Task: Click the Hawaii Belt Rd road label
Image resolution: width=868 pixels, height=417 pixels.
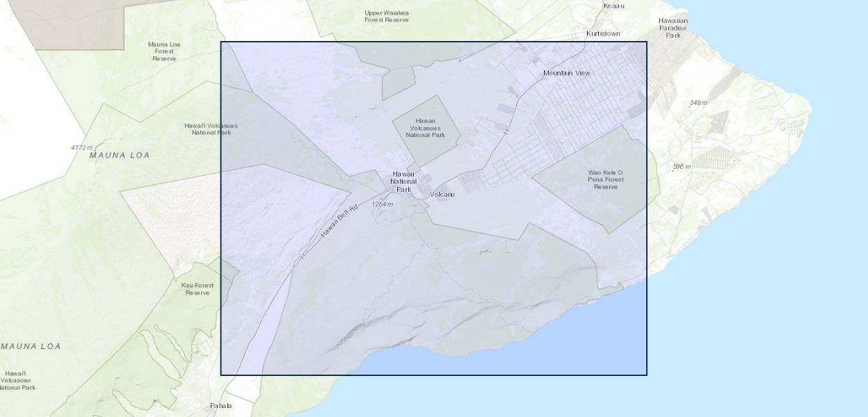Action: click(x=339, y=223)
